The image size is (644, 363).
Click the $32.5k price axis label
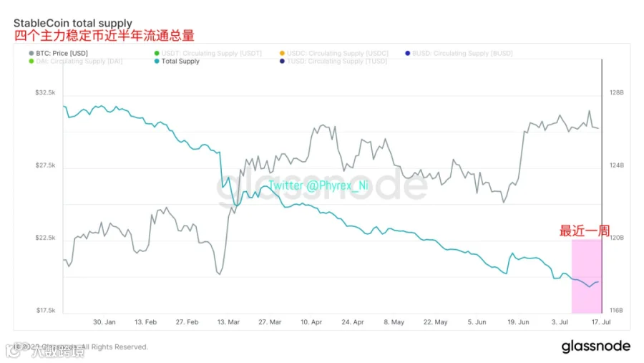point(45,92)
